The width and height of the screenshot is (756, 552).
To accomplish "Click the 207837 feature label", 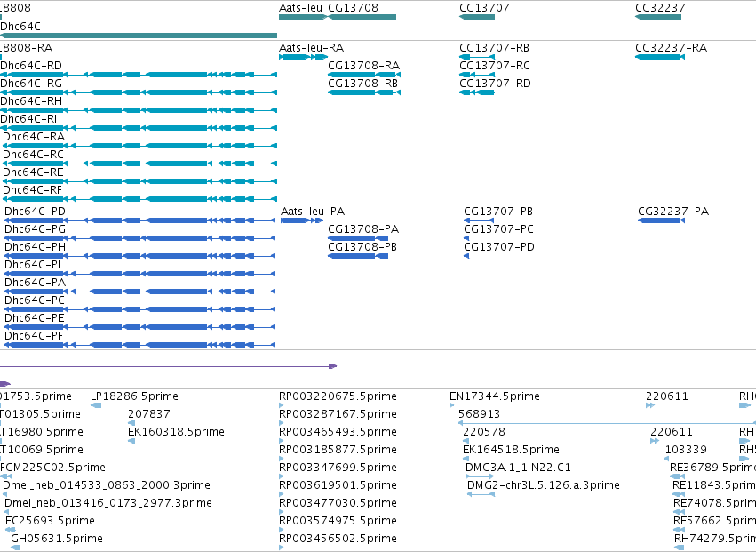I will pos(149,414).
